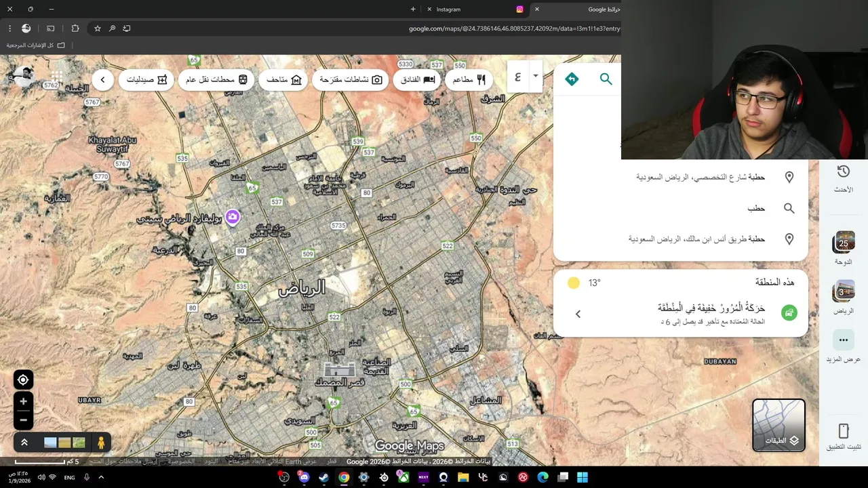Open the Google account profile picture

[x=24, y=77]
